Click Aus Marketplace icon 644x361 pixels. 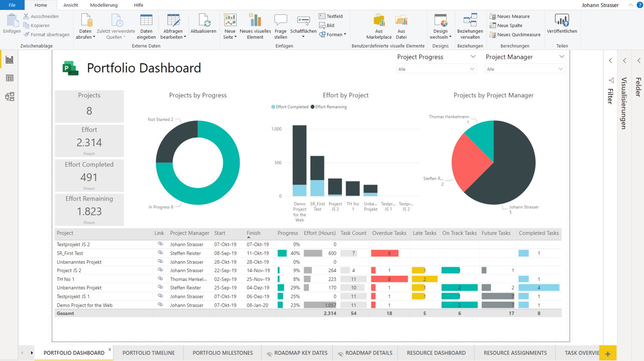pyautogui.click(x=379, y=21)
